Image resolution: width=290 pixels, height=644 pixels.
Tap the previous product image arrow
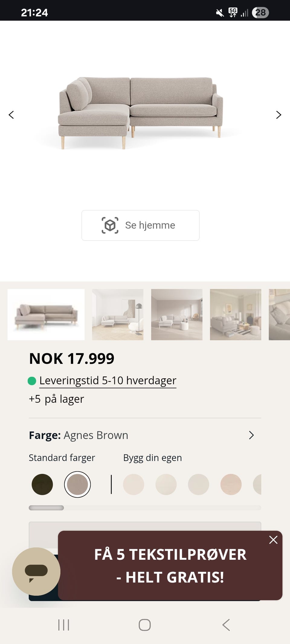point(11,115)
